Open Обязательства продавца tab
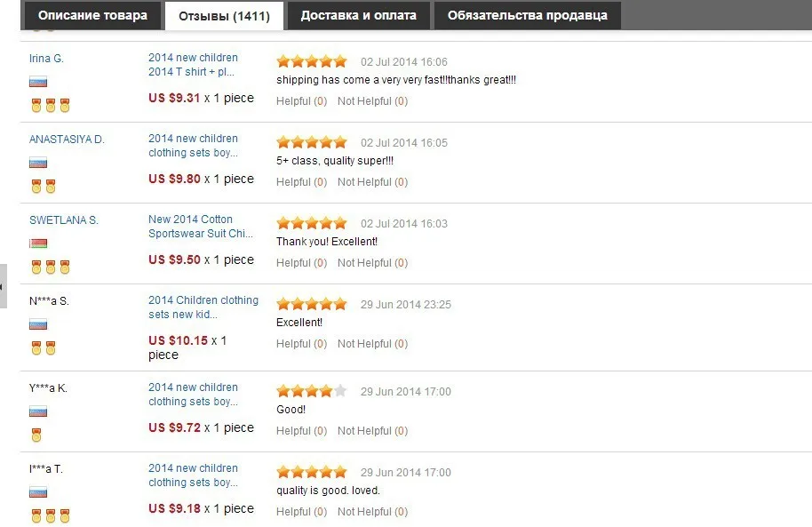Image resolution: width=812 pixels, height=527 pixels. (x=527, y=15)
